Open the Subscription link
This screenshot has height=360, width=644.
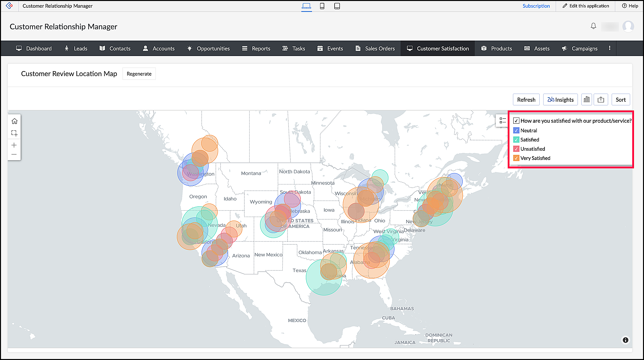[536, 6]
